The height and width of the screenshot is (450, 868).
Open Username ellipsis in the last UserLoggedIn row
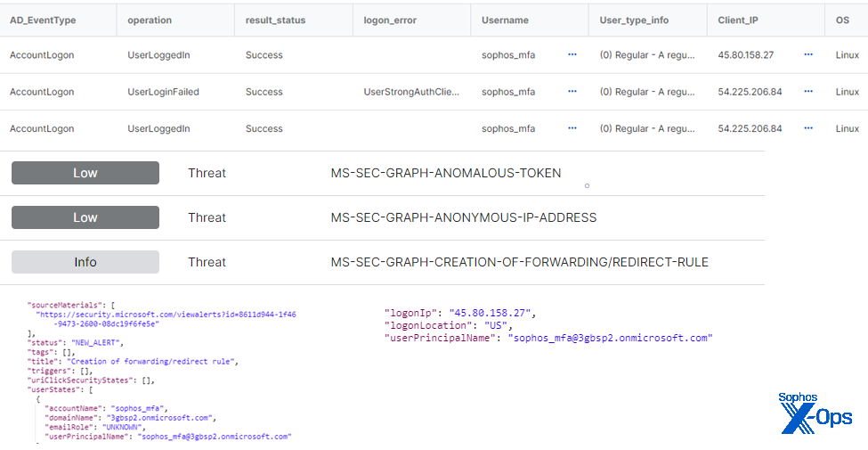[x=572, y=128]
